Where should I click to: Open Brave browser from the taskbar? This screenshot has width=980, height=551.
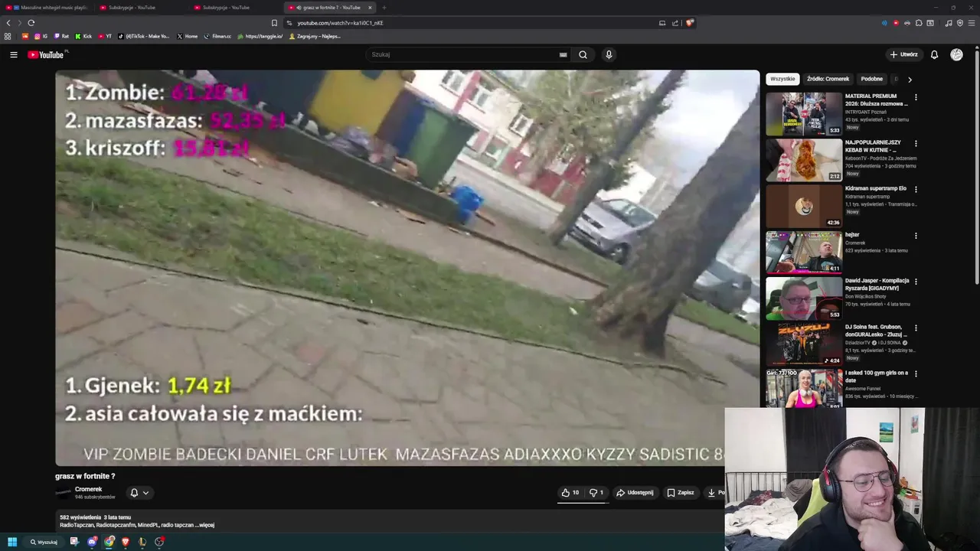[x=126, y=542]
